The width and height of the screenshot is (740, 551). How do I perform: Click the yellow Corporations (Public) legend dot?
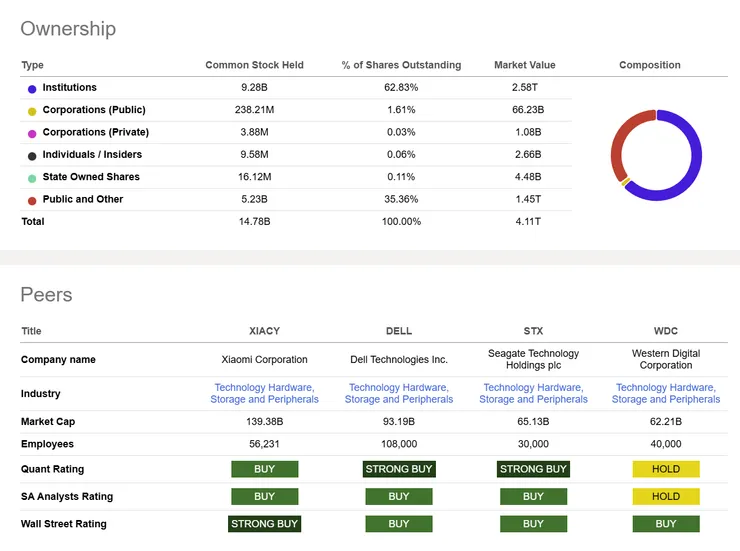[32, 111]
